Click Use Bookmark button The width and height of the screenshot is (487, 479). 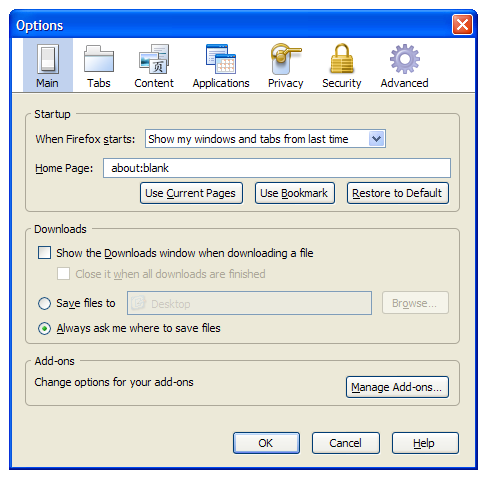point(295,193)
